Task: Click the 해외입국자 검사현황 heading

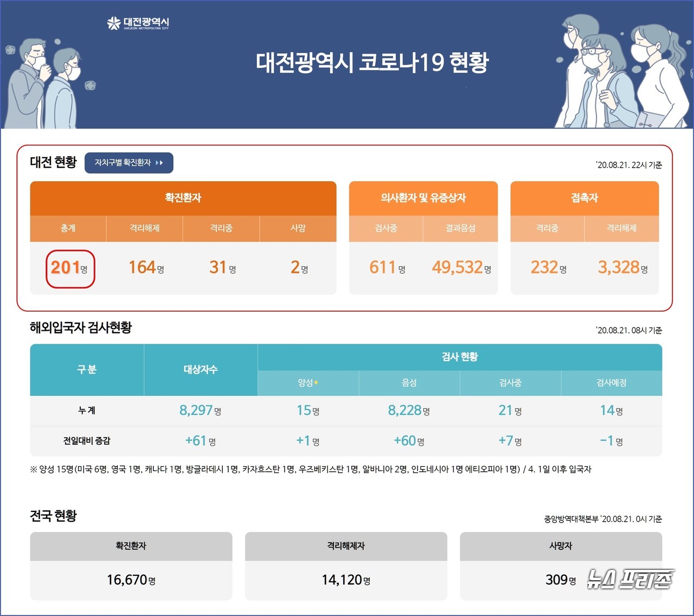Action: point(81,328)
